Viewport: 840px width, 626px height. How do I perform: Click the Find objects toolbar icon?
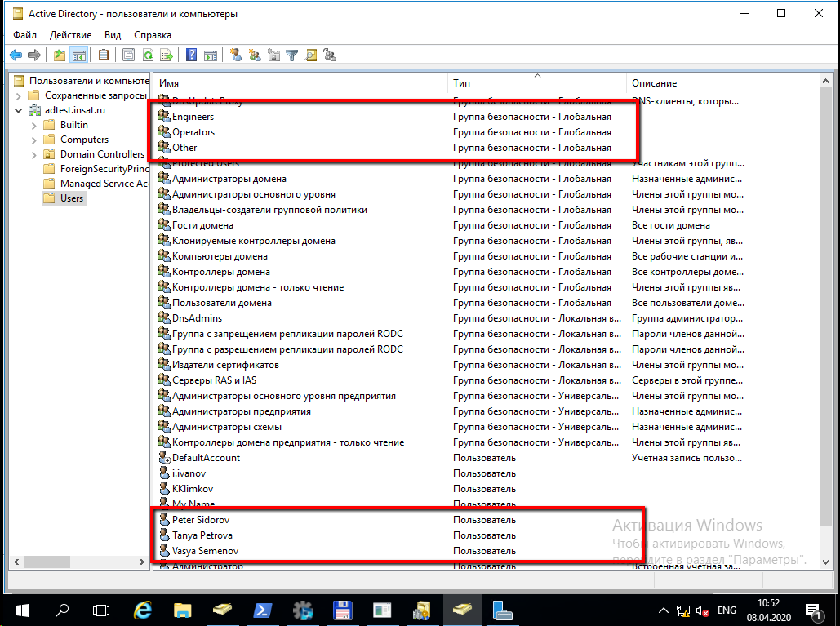(310, 55)
